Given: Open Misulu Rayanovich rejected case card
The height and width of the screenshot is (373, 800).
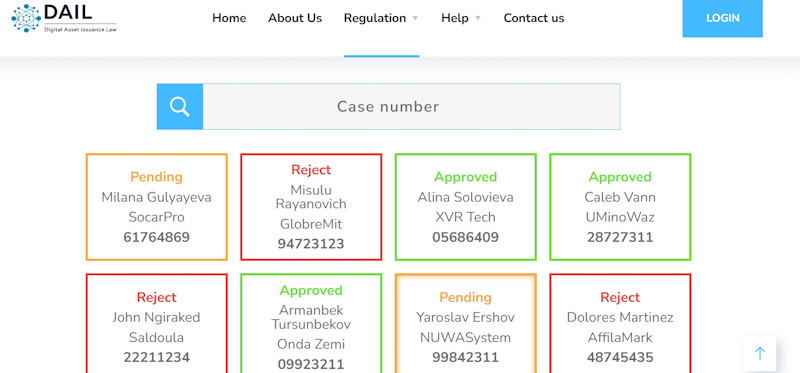Looking at the screenshot, I should tap(311, 207).
